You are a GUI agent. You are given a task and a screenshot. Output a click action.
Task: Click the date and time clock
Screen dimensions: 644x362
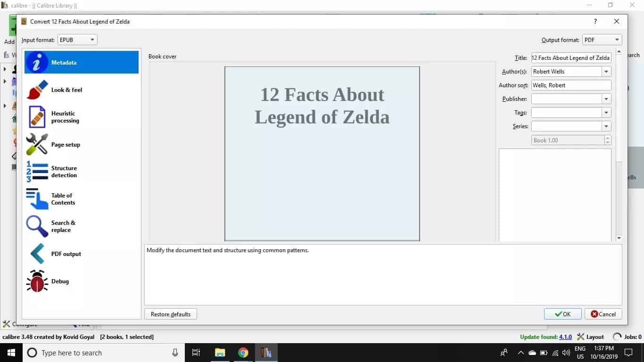pos(603,353)
